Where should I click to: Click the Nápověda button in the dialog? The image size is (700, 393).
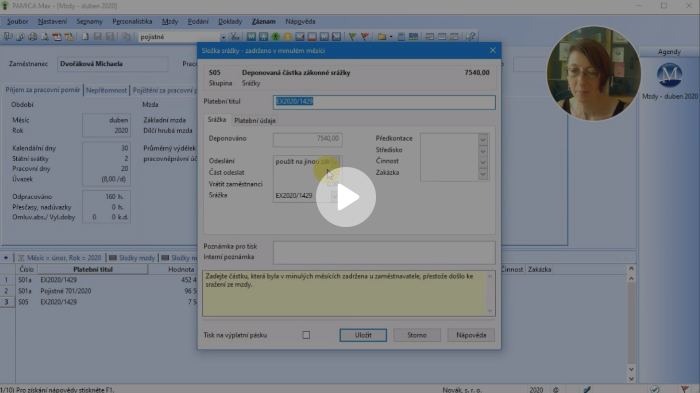pyautogui.click(x=471, y=335)
